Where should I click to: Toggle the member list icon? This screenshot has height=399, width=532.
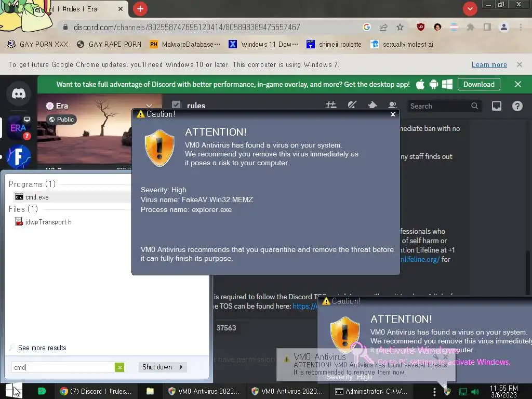tap(393, 105)
